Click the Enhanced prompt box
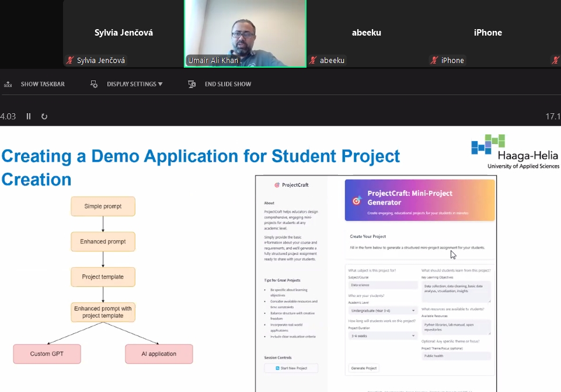Screen dimensions: 561x392 click(x=103, y=242)
